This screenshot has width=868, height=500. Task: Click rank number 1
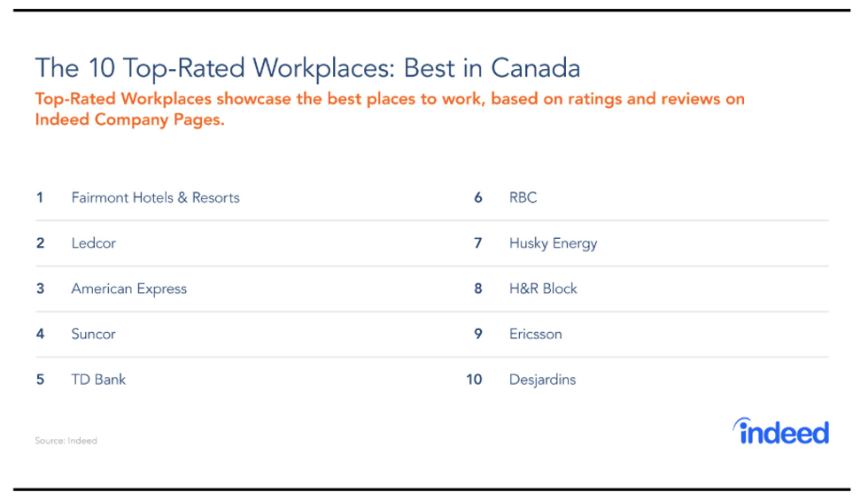coord(40,197)
